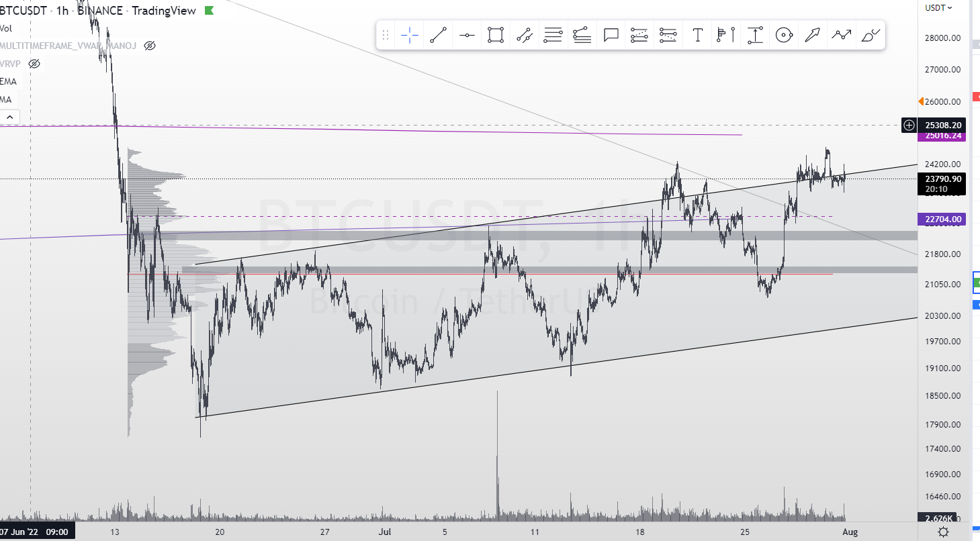980x541 pixels.
Task: Select the arrow drawing tool
Action: [812, 35]
